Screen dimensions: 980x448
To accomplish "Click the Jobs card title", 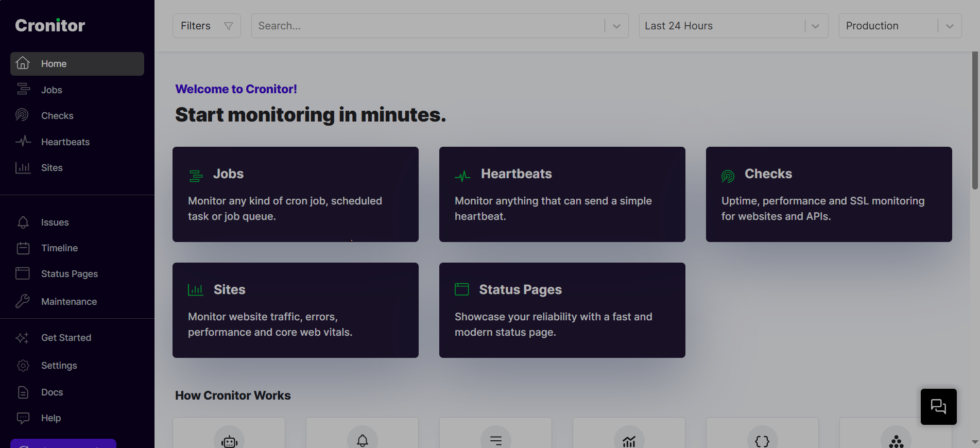I will (228, 174).
